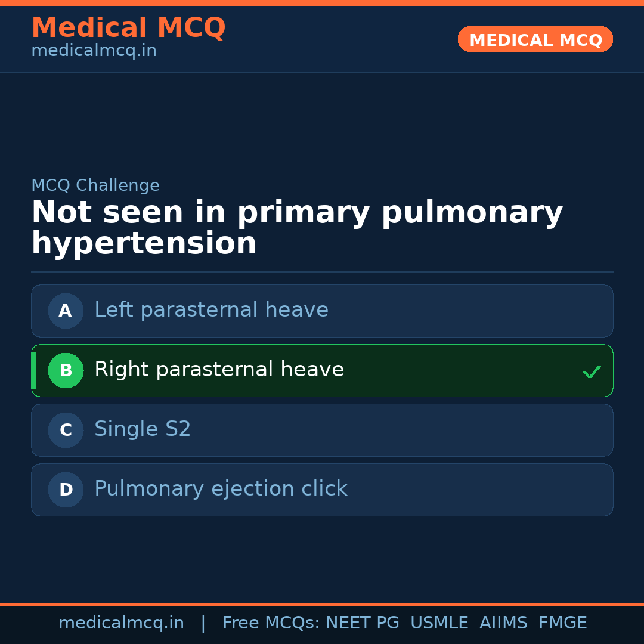Screen dimensions: 644x644
Task: Click the green letter B circle badge
Action: [66, 370]
